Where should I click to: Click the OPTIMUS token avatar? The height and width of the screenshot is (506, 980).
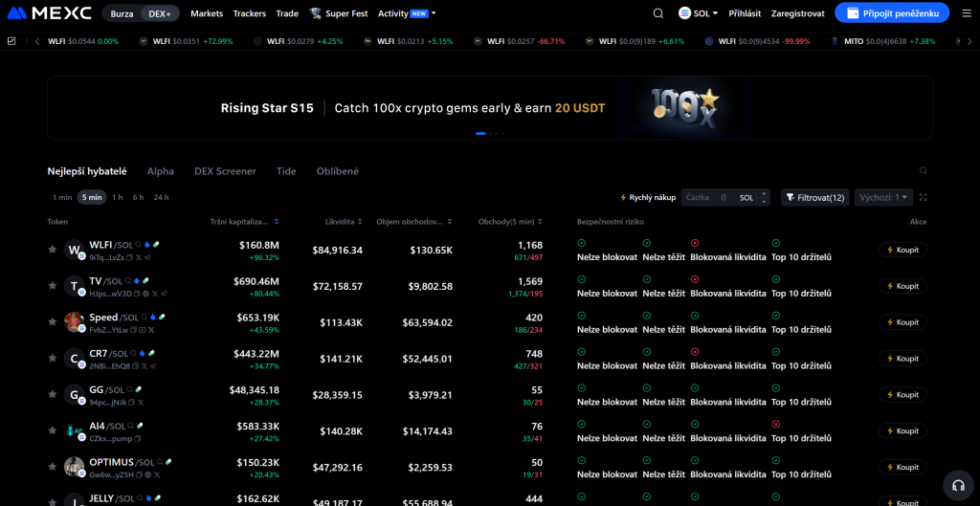tap(75, 468)
